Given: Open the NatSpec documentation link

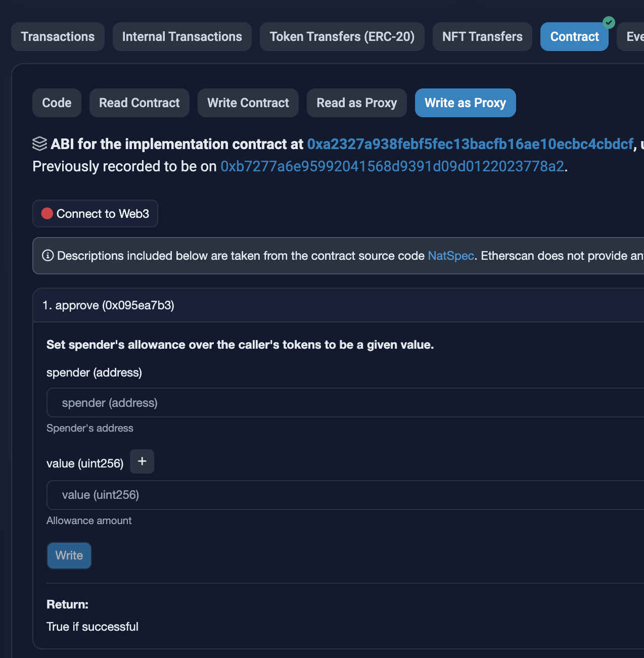Looking at the screenshot, I should pos(450,256).
